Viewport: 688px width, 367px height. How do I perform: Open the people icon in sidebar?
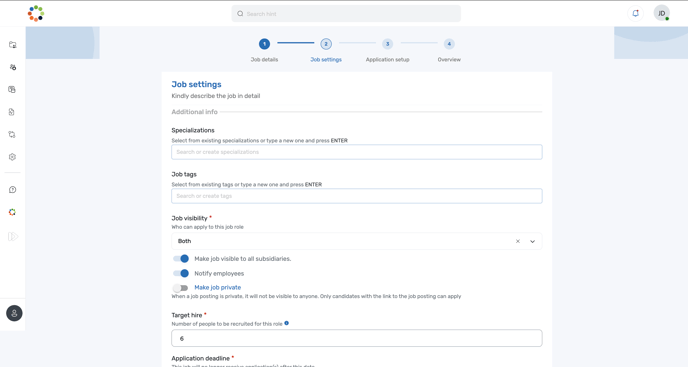(12, 67)
